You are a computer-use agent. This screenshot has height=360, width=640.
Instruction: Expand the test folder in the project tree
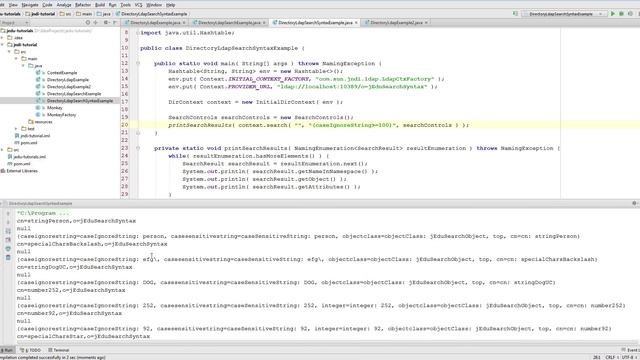[x=16, y=129]
